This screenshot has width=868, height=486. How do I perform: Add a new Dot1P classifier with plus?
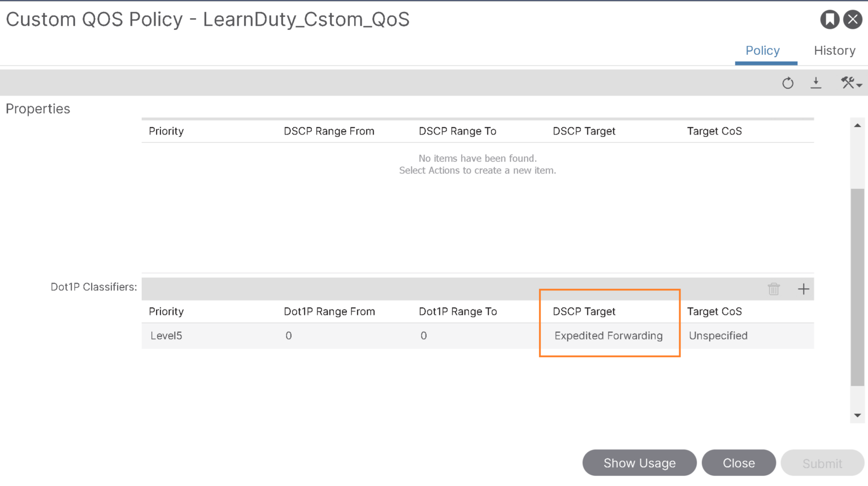click(803, 289)
